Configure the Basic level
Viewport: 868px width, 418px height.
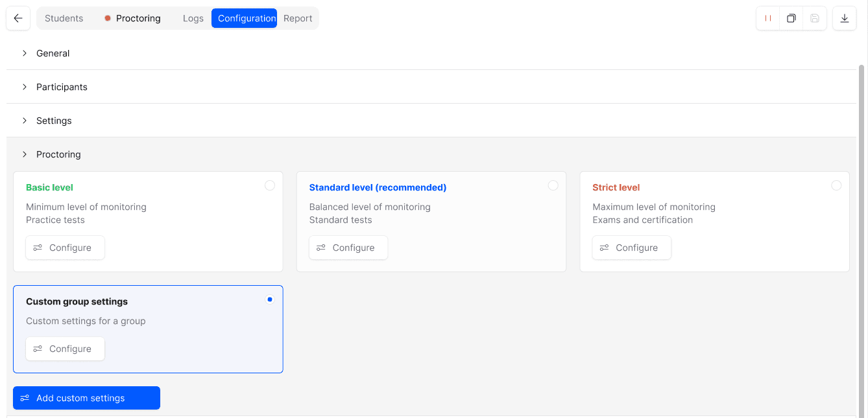65,248
